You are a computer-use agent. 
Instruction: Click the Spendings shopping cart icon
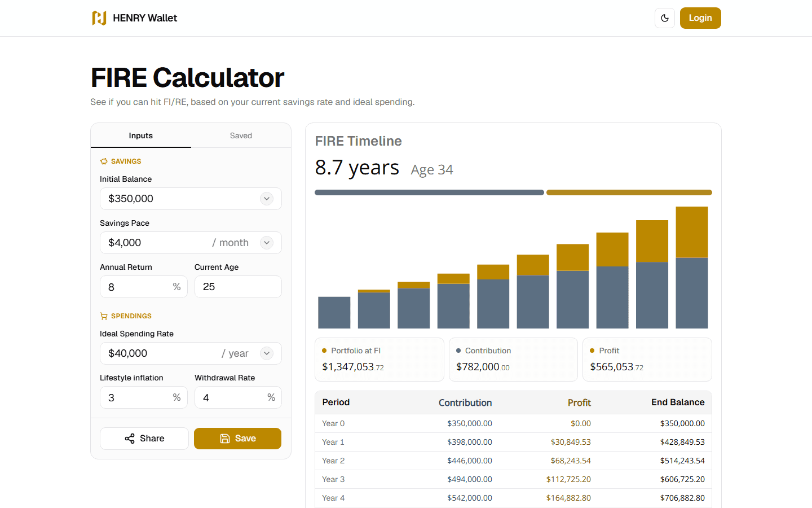click(104, 316)
